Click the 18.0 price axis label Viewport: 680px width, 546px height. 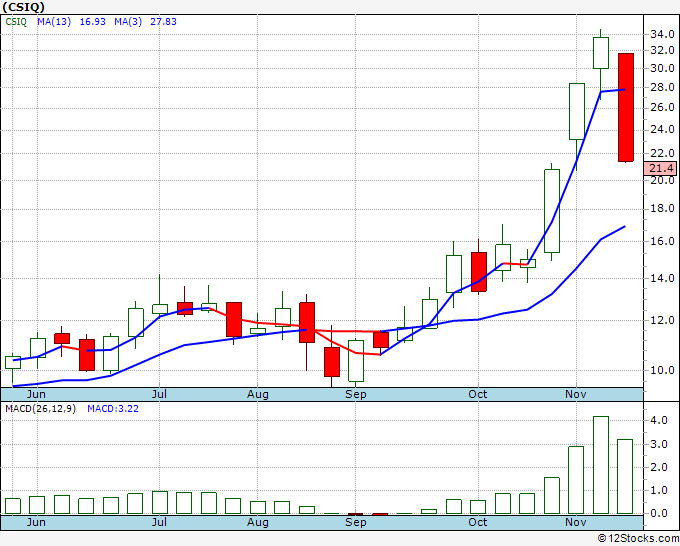pos(662,209)
